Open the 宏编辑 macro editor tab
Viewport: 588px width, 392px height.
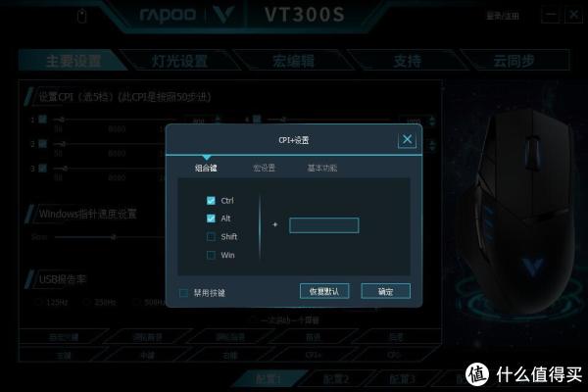(293, 61)
